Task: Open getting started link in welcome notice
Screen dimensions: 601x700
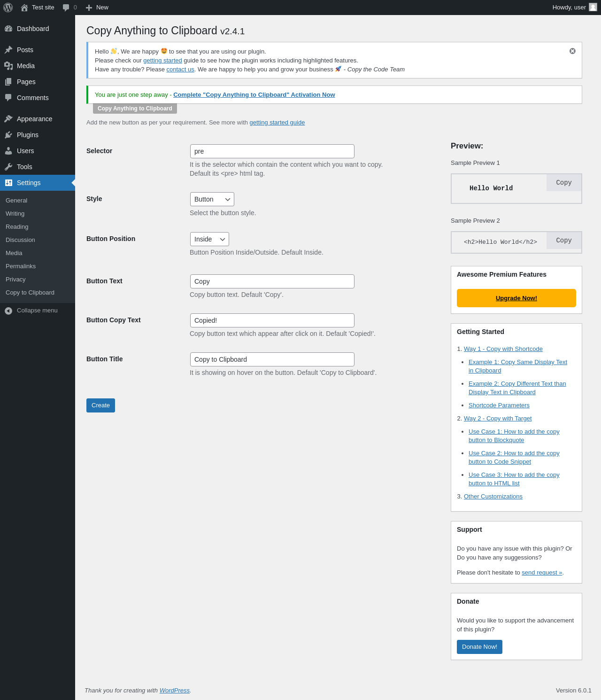Action: click(162, 61)
